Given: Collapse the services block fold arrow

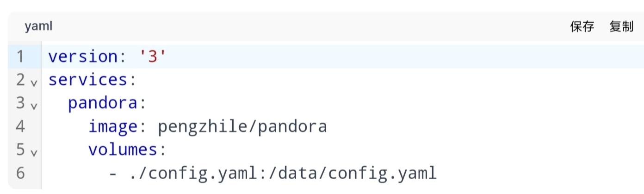Looking at the screenshot, I should coord(33,83).
